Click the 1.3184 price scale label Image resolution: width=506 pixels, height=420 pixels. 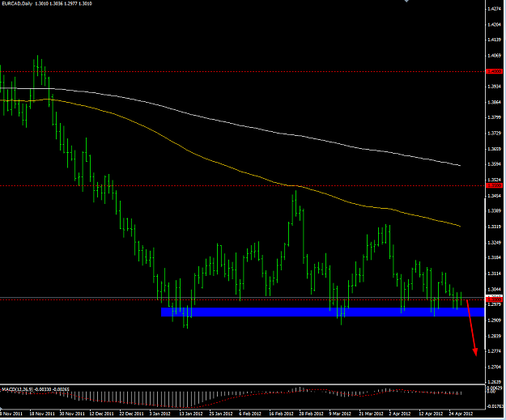pos(495,257)
